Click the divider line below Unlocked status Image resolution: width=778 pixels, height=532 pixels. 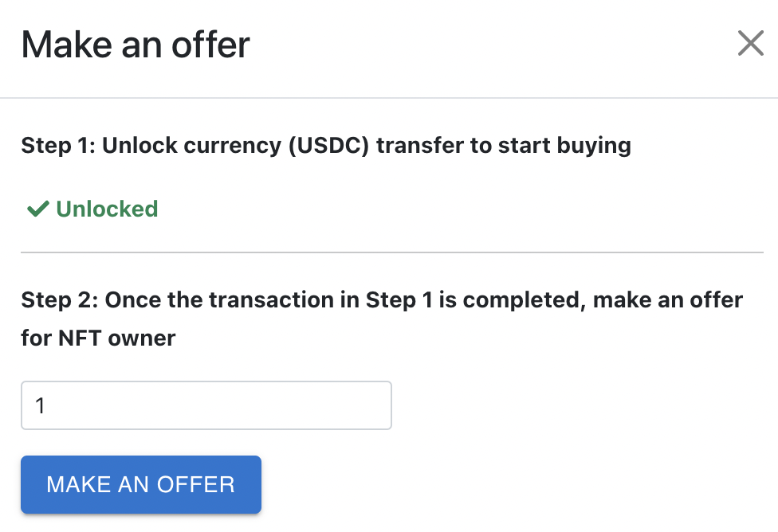[391, 252]
